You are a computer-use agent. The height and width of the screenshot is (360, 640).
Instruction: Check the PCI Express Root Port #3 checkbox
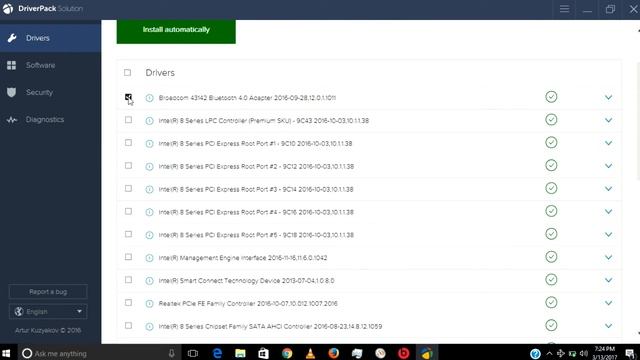(128, 189)
